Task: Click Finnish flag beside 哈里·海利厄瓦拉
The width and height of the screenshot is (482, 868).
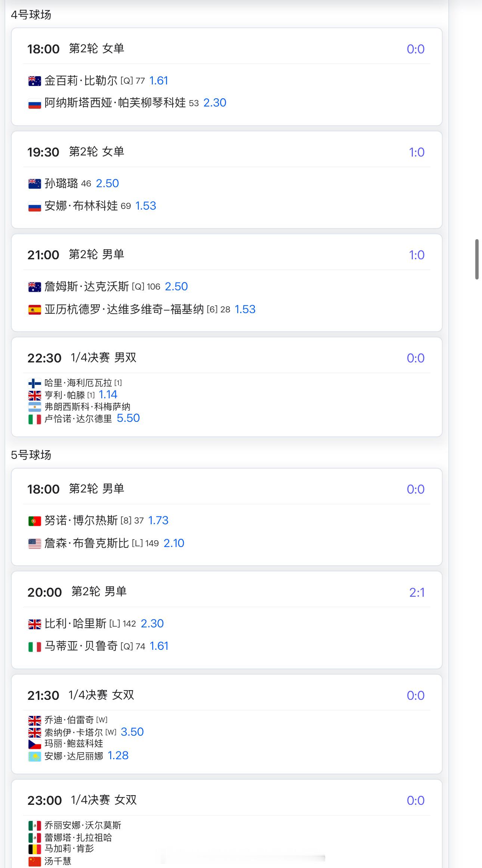Action: click(35, 383)
